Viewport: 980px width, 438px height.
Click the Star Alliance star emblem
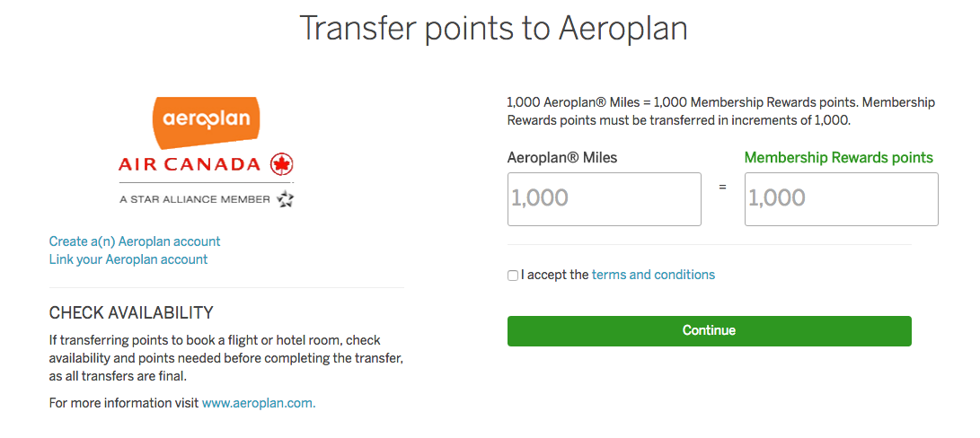(x=286, y=199)
